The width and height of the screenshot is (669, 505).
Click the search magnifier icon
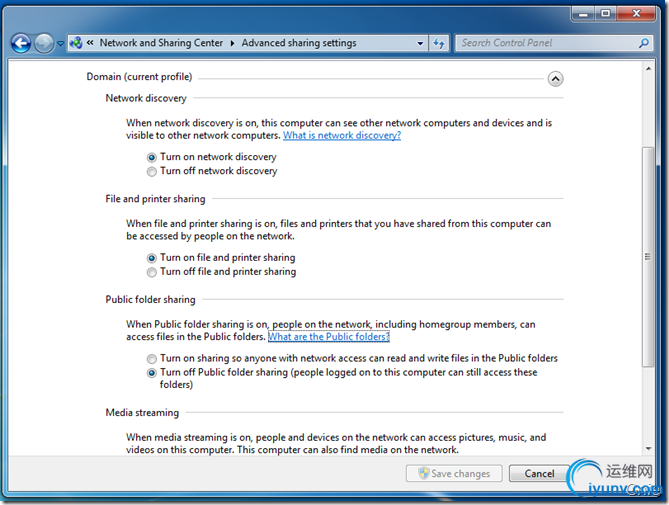coord(644,43)
